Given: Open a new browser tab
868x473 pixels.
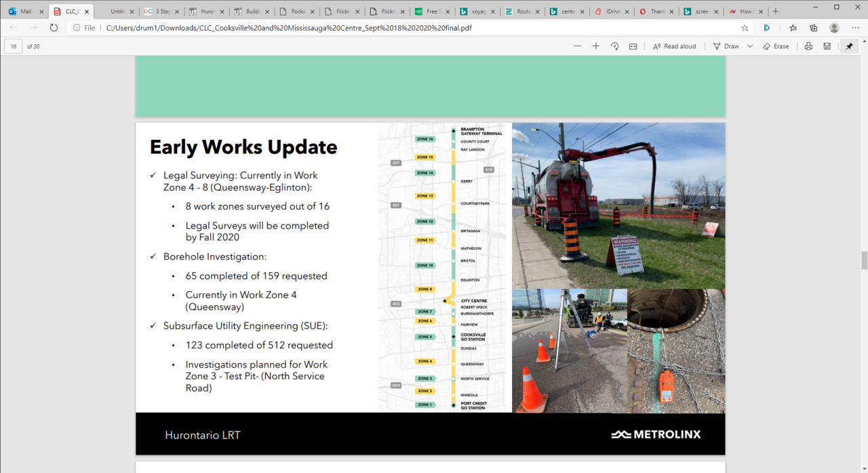Looking at the screenshot, I should coord(776,12).
